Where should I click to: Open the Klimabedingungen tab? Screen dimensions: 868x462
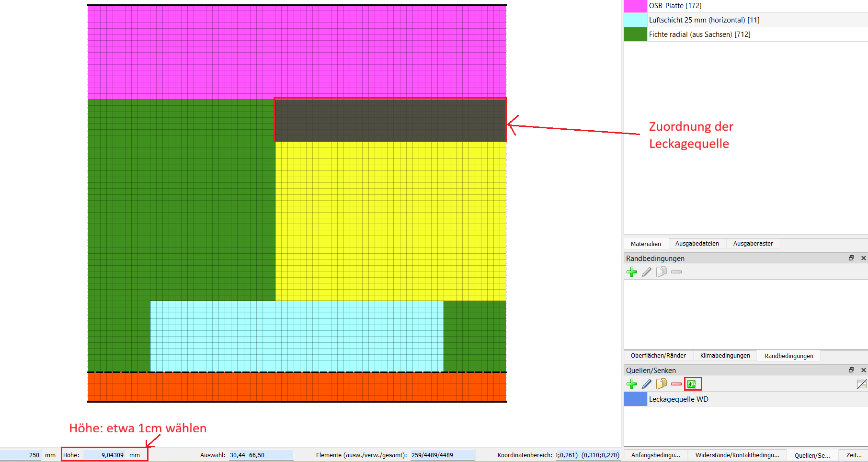pos(725,356)
